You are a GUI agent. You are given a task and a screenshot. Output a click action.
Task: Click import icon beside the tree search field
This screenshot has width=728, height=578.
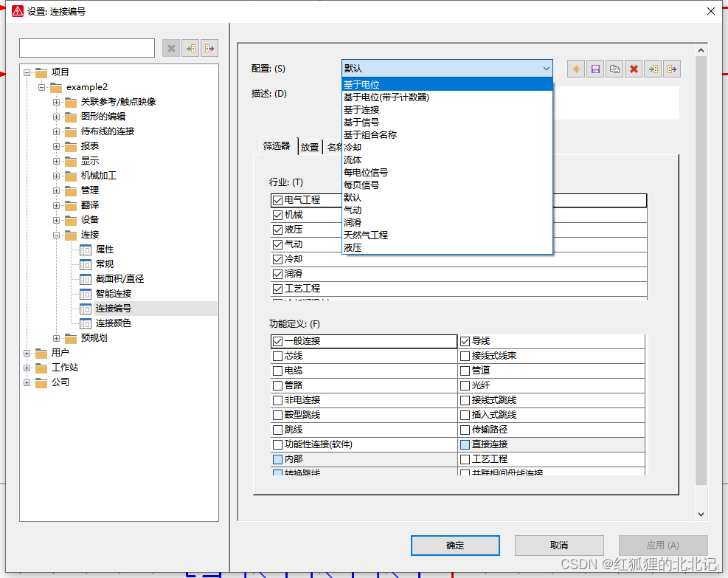coord(190,48)
